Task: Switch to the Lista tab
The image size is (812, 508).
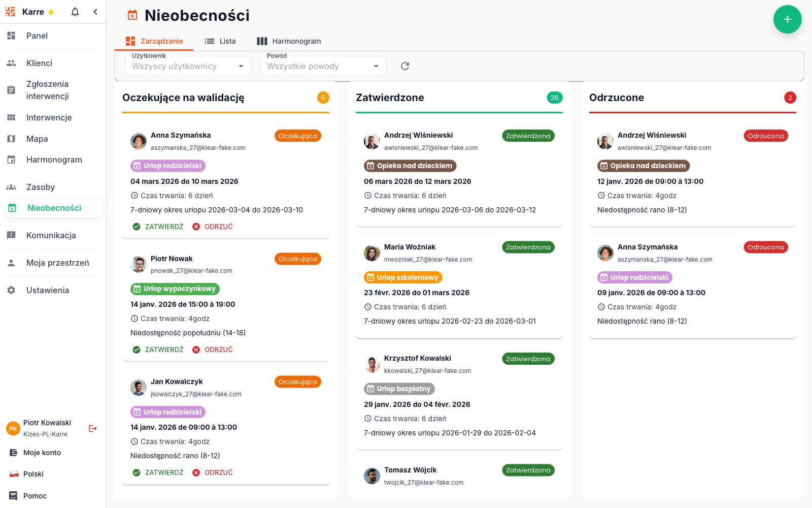Action: pos(220,41)
